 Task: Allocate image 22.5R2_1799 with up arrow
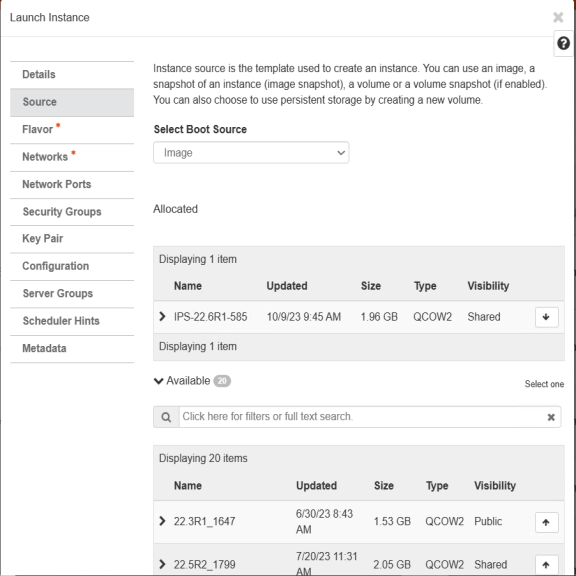pos(546,565)
